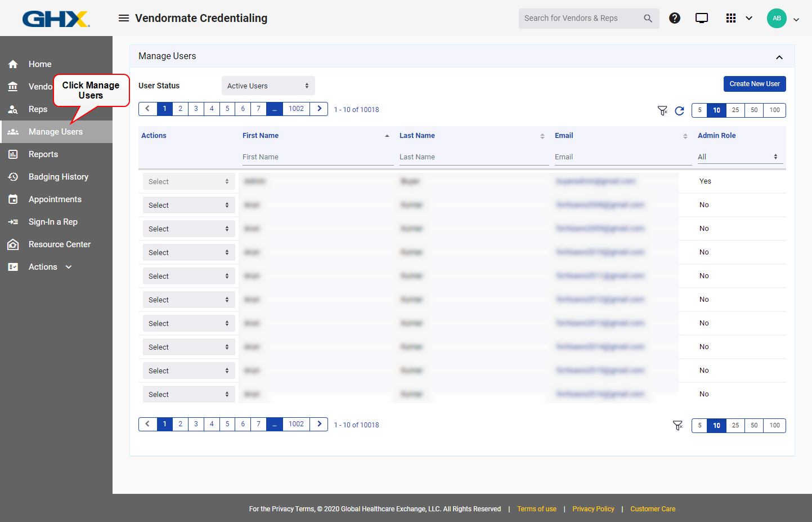This screenshot has width=812, height=522.
Task: Go to page 3 in top pagination
Action: (196, 109)
